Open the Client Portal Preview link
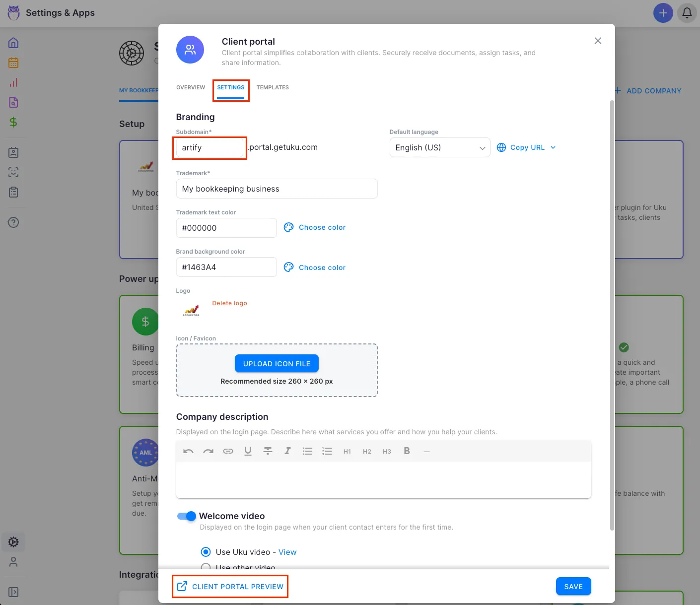This screenshot has height=605, width=700. pos(231,586)
